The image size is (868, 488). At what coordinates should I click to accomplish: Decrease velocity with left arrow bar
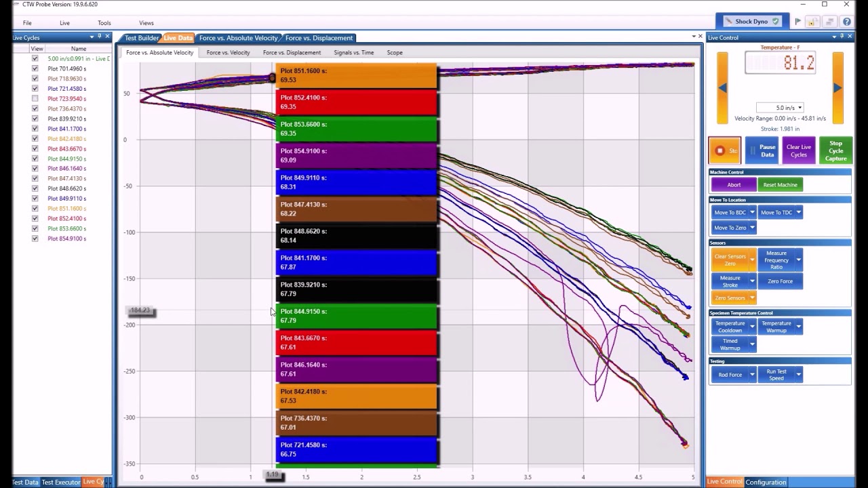[x=722, y=87]
